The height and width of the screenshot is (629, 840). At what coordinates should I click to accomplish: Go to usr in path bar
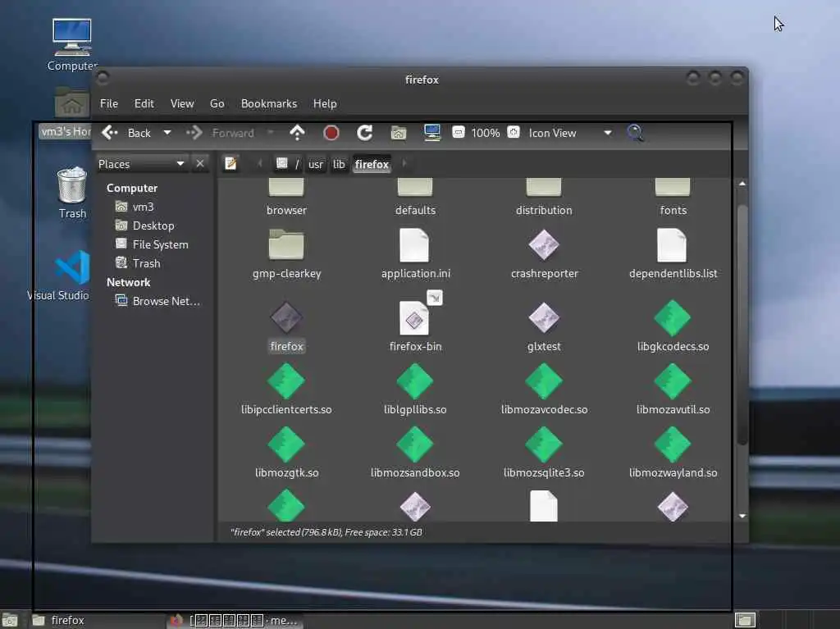(x=316, y=164)
